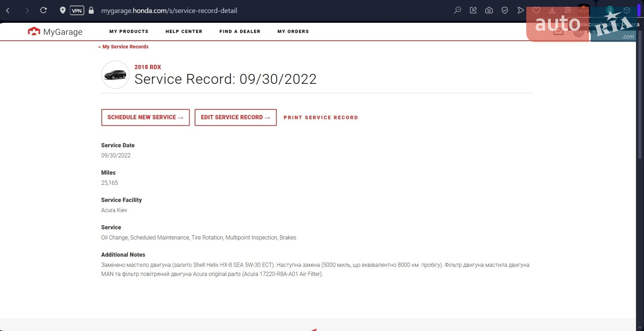Click the "09/30/2022" service date value
The height and width of the screenshot is (331, 644).
116,156
